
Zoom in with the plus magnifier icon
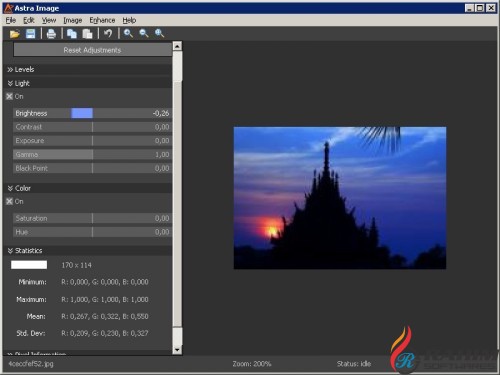click(x=128, y=33)
